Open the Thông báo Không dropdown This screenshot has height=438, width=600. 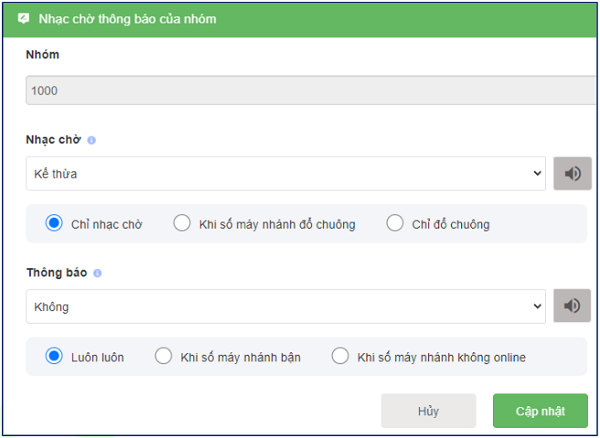pos(286,306)
